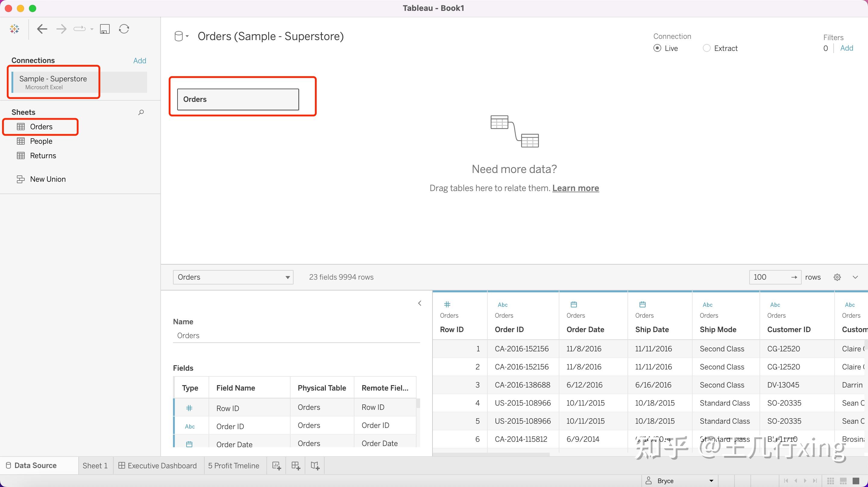
Task: Click the Refresh data source icon
Action: click(x=124, y=29)
